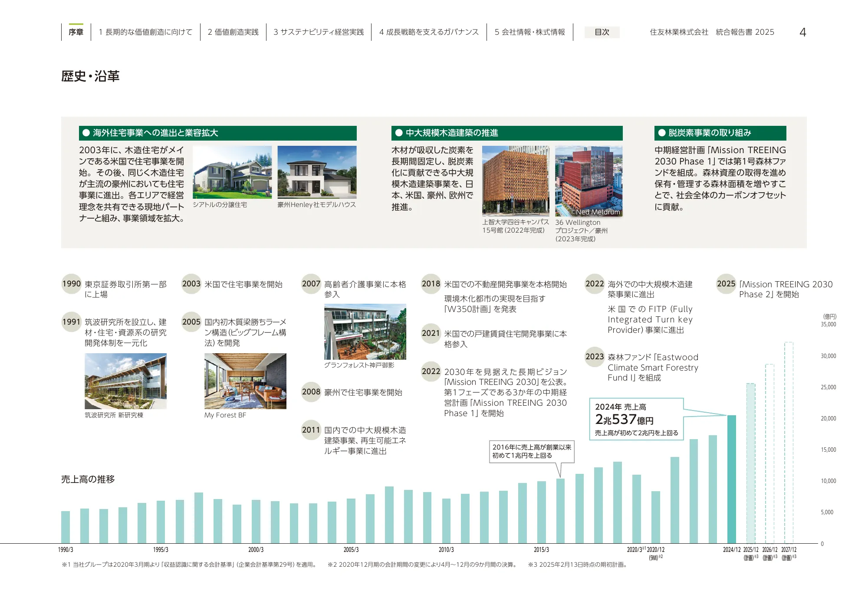The height and width of the screenshot is (614, 868).
Task: Open シアトルの分譲住宅 photo
Action: click(x=233, y=172)
